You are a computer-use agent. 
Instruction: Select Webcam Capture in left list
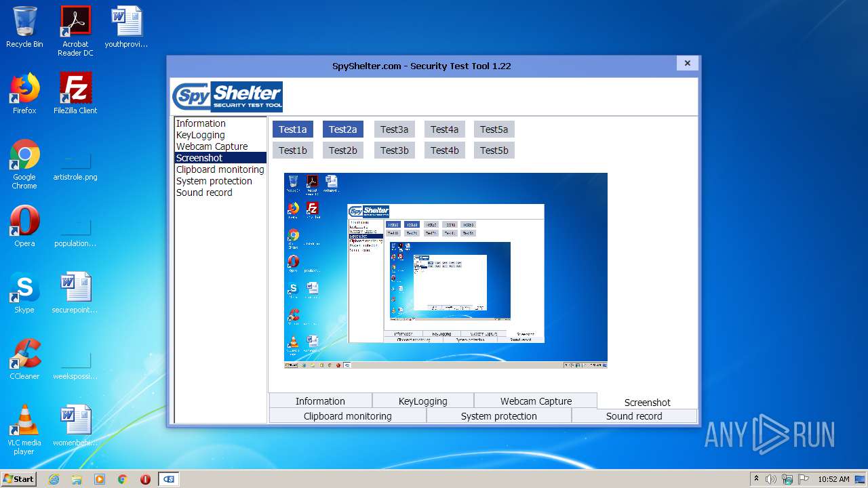(220, 146)
